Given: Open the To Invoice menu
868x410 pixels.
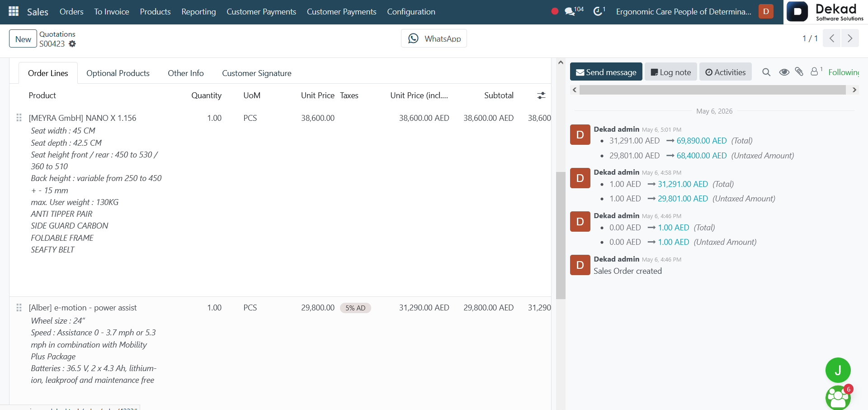Looking at the screenshot, I should 112,12.
